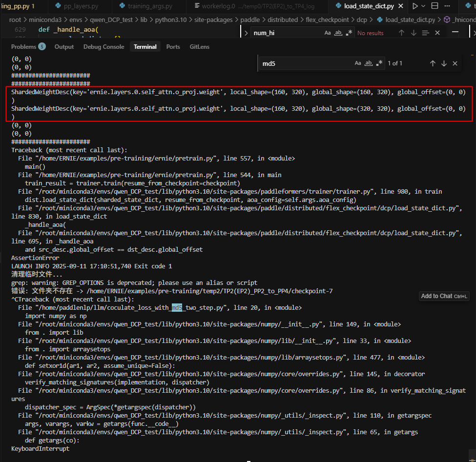Split the editor with the layout icon

point(435,6)
